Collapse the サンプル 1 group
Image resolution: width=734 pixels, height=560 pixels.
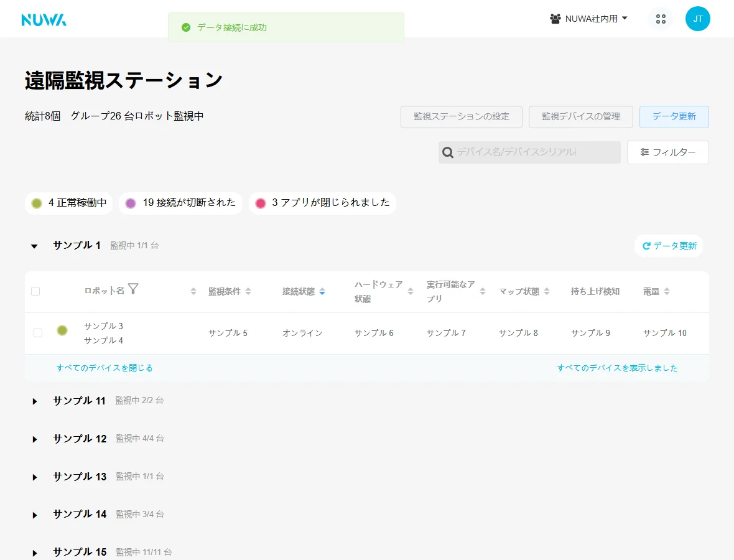[x=34, y=246]
